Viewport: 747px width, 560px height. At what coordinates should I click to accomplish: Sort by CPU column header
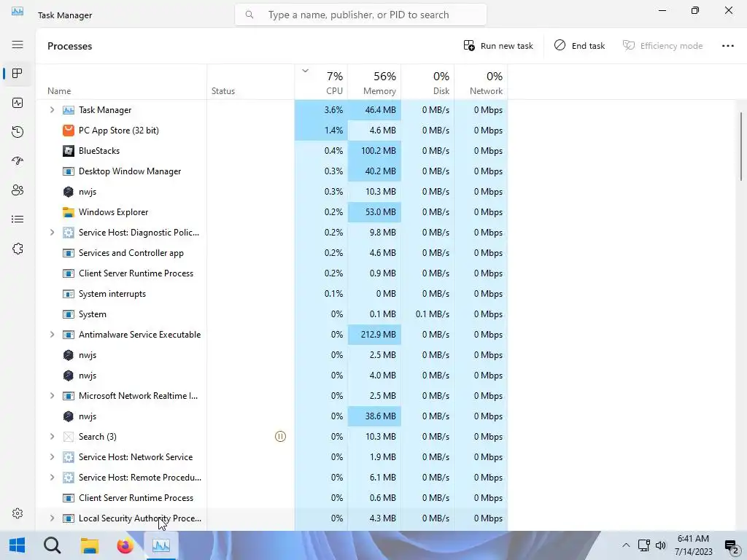click(x=321, y=82)
